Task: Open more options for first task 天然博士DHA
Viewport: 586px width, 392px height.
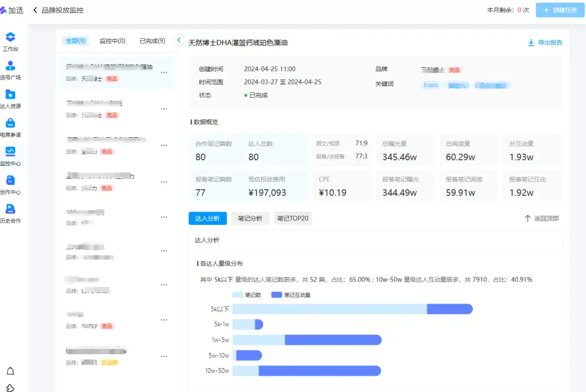Action: [164, 73]
